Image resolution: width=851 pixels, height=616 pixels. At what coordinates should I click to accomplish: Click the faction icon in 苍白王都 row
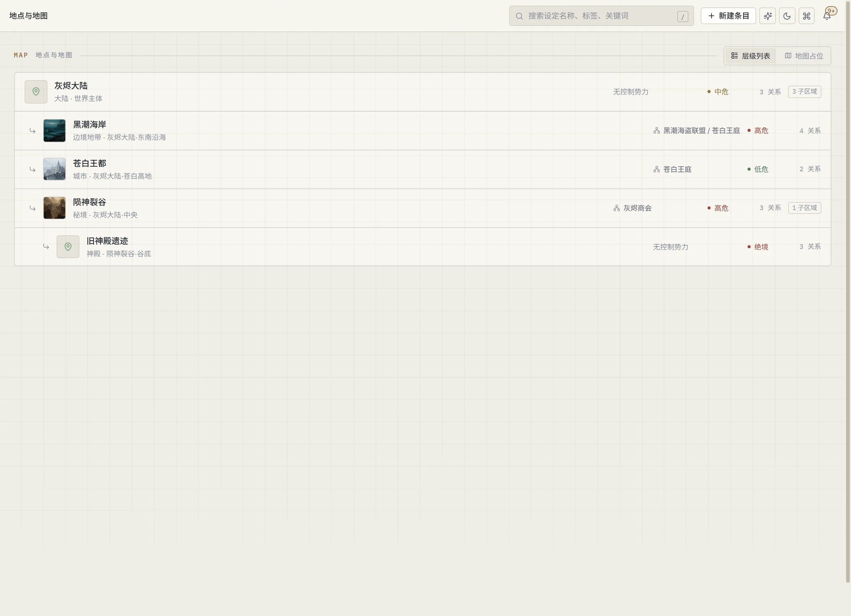(657, 169)
